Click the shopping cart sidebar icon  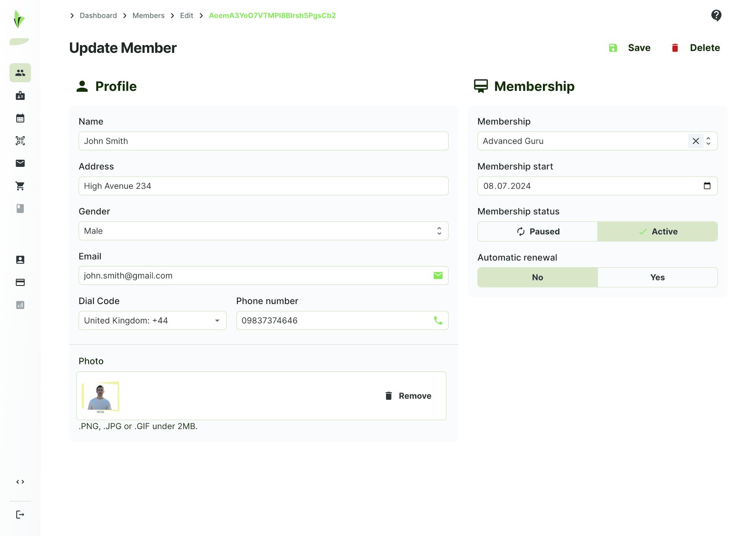click(20, 185)
